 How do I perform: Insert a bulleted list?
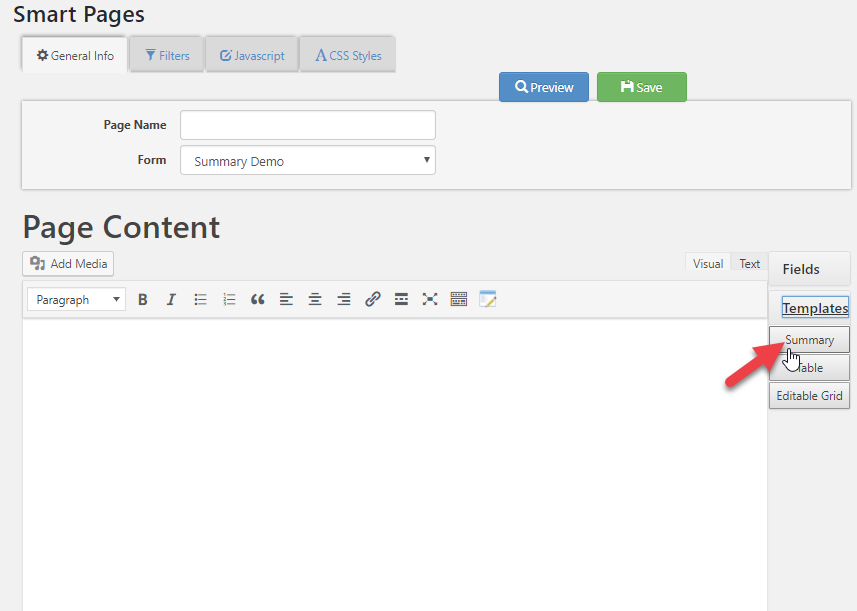tap(200, 299)
